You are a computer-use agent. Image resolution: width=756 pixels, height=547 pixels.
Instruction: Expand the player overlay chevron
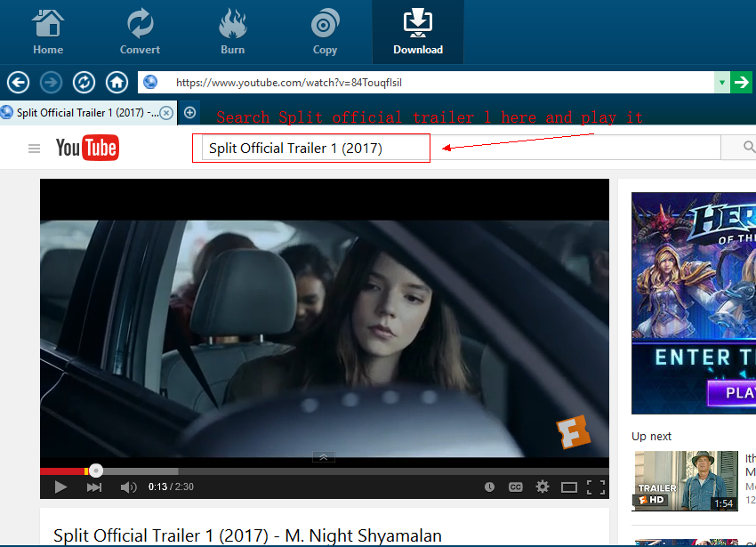tap(324, 457)
